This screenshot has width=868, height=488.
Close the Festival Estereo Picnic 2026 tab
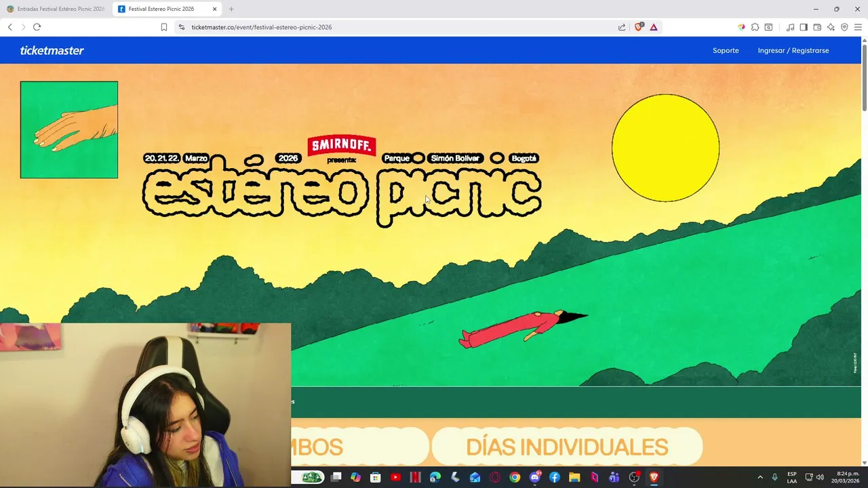pos(214,9)
